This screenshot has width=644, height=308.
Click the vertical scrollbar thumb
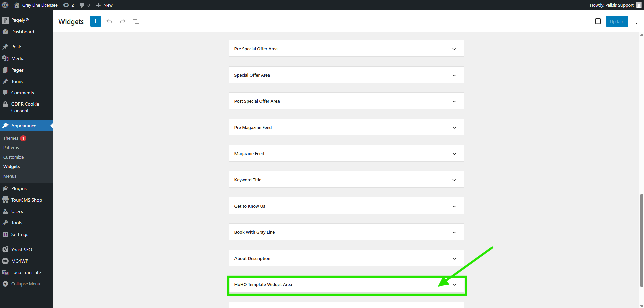pyautogui.click(x=642, y=240)
